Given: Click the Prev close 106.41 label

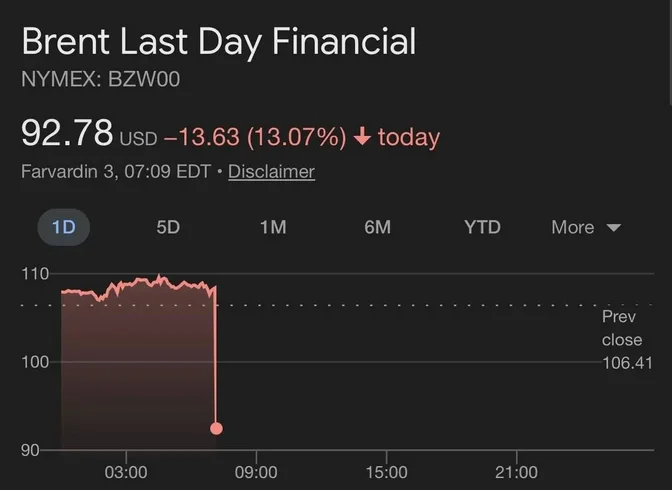Looking at the screenshot, I should [x=622, y=340].
